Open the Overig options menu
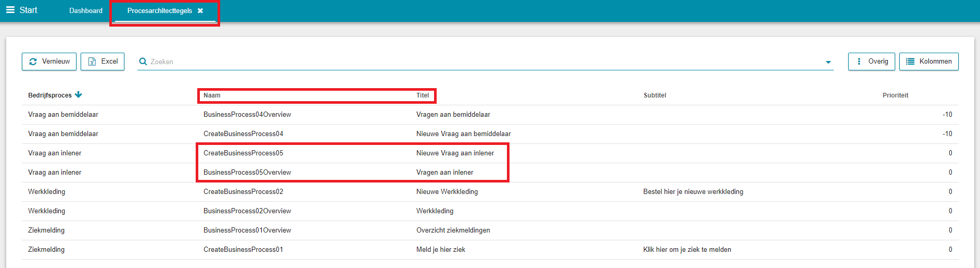This screenshot has width=980, height=268. coord(872,62)
